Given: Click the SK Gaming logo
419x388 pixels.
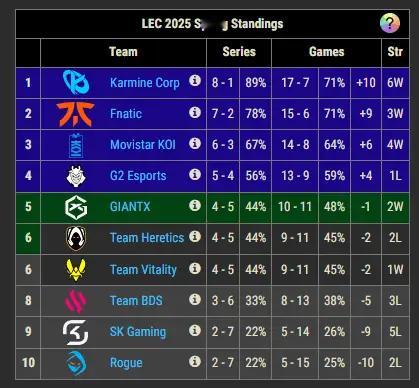Looking at the screenshot, I should coord(76,332).
